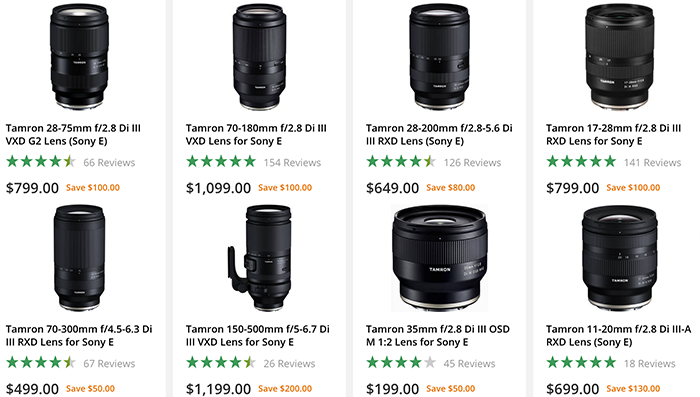Screen dimensions: 700x397
Task: Click Tamron 70-180mm f/2.8 Di III VXD title
Action: point(256,134)
